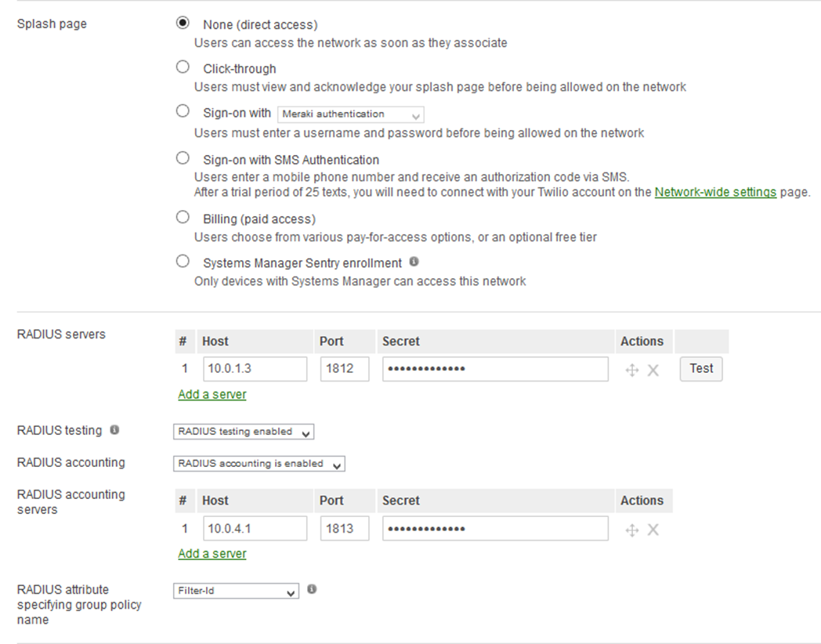This screenshot has width=821, height=644.
Task: Click the move icon for accounting server 10.0.4.1
Action: (632, 528)
